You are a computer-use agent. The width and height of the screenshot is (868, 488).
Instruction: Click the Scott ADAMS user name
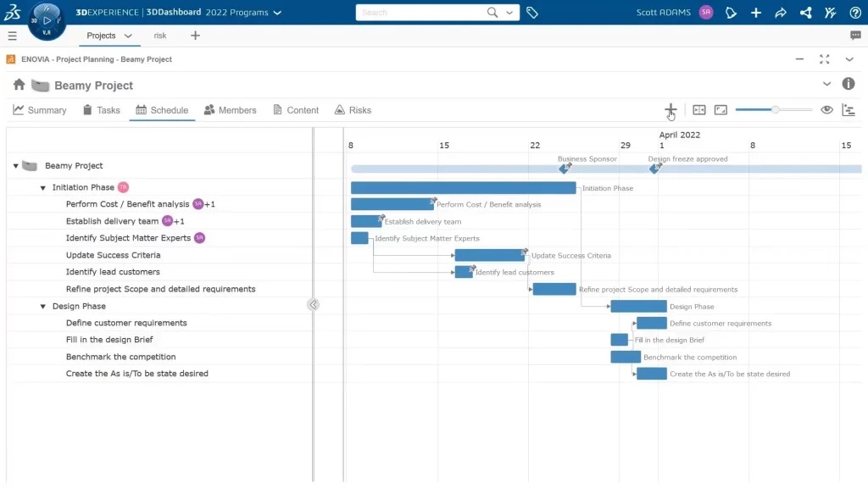coord(664,13)
